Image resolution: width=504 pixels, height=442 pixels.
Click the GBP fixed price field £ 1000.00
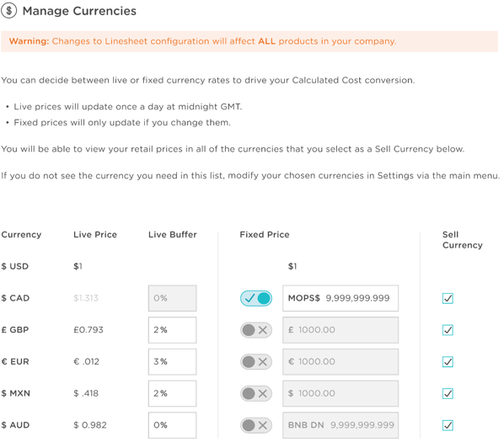coord(340,330)
